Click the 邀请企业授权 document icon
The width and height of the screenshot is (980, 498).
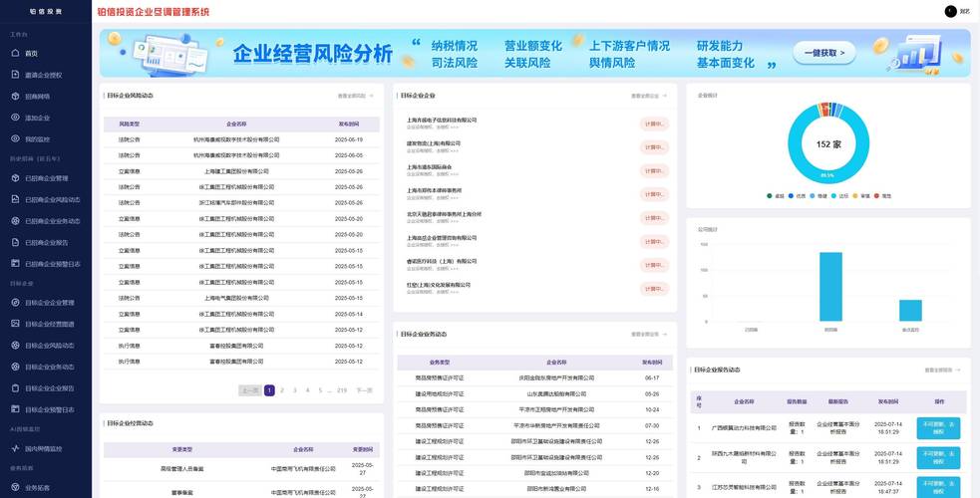(x=16, y=75)
